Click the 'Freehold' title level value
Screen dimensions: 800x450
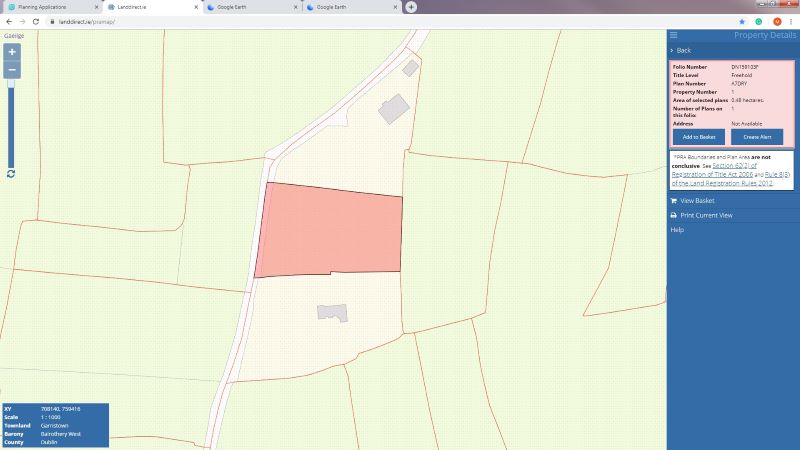click(741, 75)
